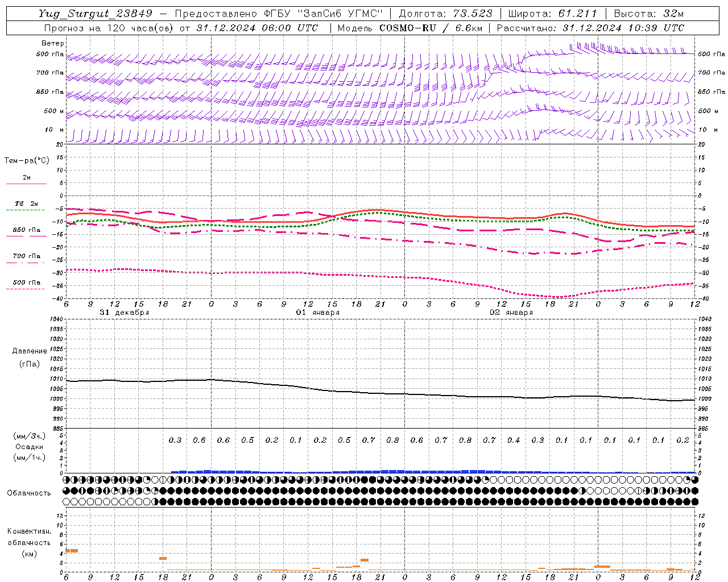Click the Давление pressure panel label
This screenshot has width=728, height=582.
[x=30, y=351]
